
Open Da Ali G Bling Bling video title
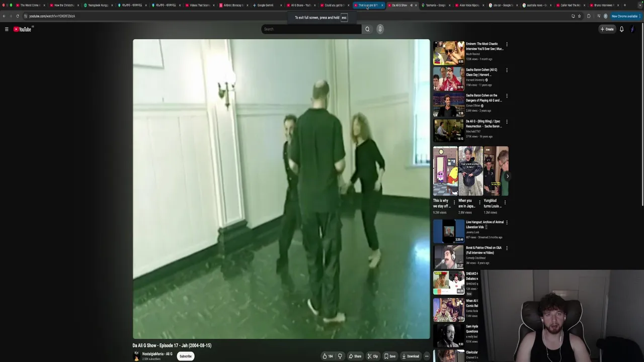(483, 124)
